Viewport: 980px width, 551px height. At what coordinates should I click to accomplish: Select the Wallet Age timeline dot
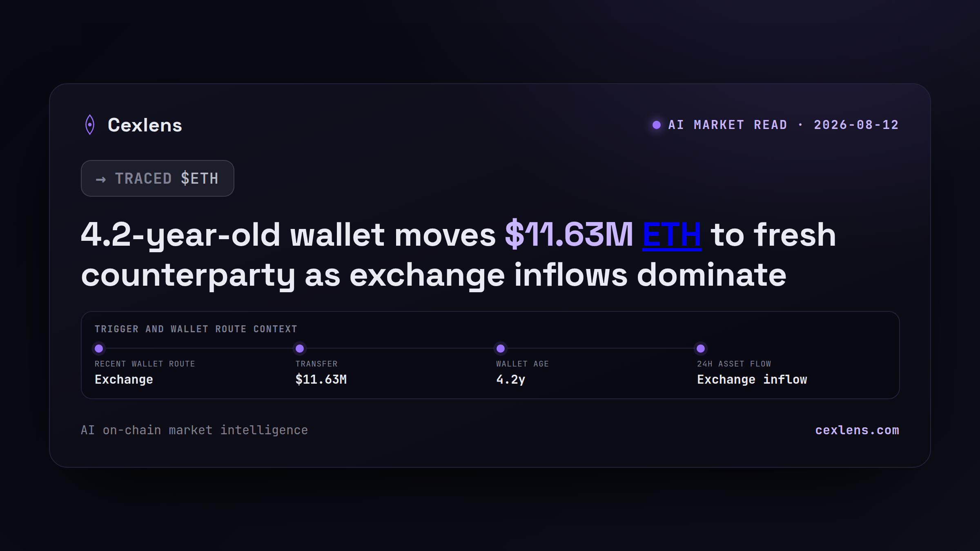(x=501, y=349)
